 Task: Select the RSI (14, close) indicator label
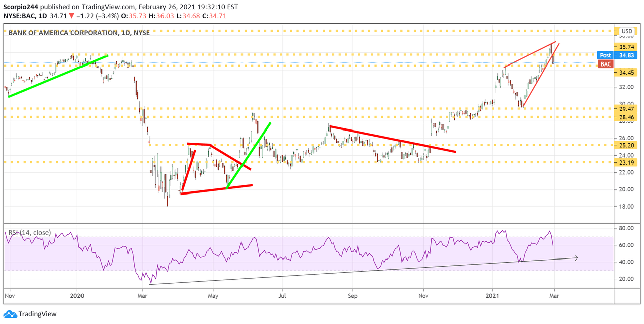pyautogui.click(x=29, y=233)
